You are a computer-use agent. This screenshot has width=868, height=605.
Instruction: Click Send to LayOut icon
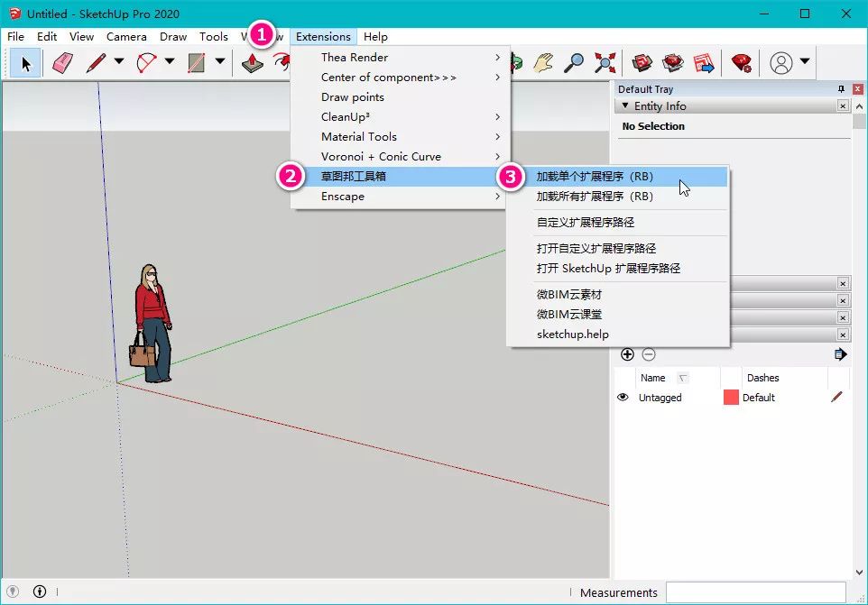(704, 63)
